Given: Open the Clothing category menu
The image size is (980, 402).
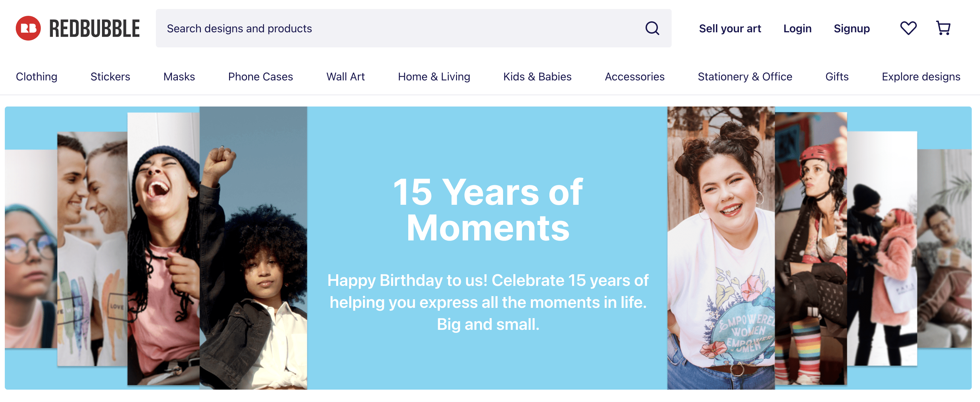Looking at the screenshot, I should [x=36, y=77].
